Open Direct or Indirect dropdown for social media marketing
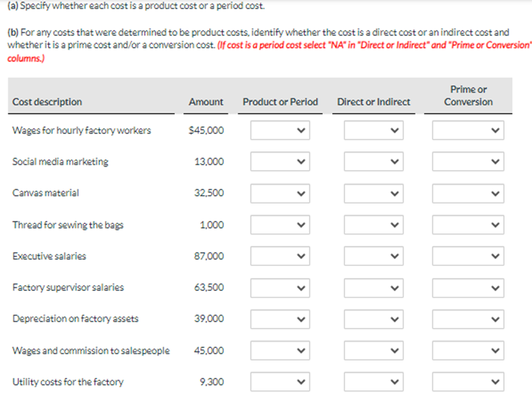Image resolution: width=532 pixels, height=412 pixels. point(373,161)
